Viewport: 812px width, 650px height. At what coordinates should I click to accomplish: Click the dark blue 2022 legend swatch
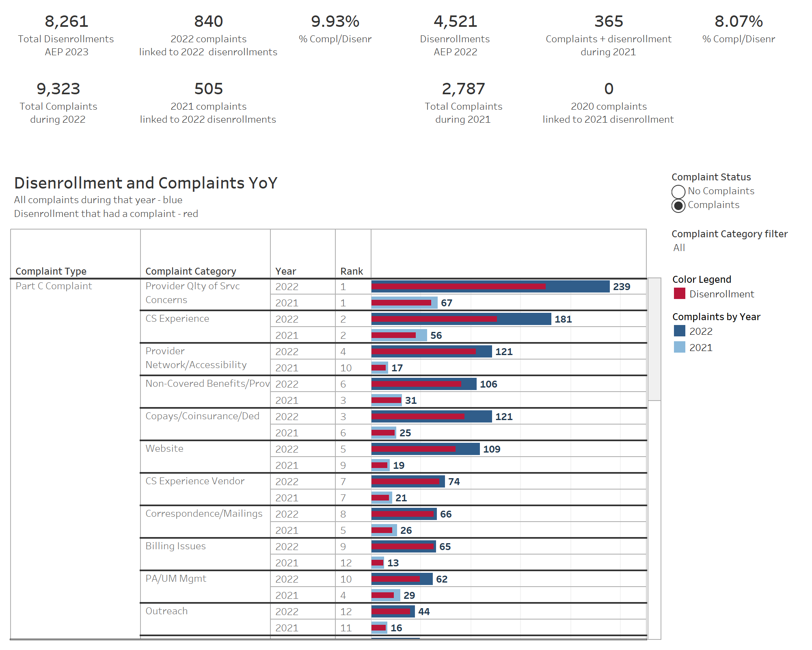click(679, 331)
